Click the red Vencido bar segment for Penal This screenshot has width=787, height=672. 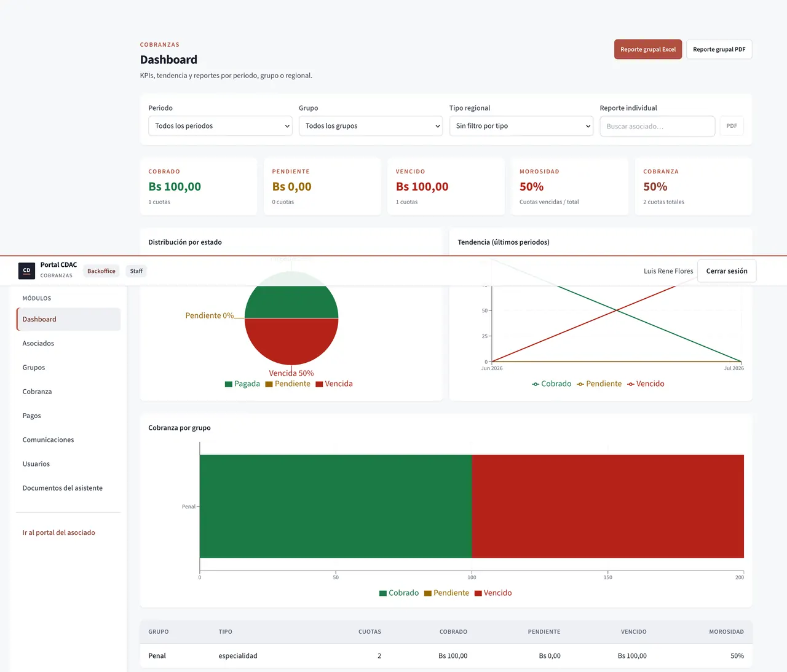pyautogui.click(x=608, y=507)
